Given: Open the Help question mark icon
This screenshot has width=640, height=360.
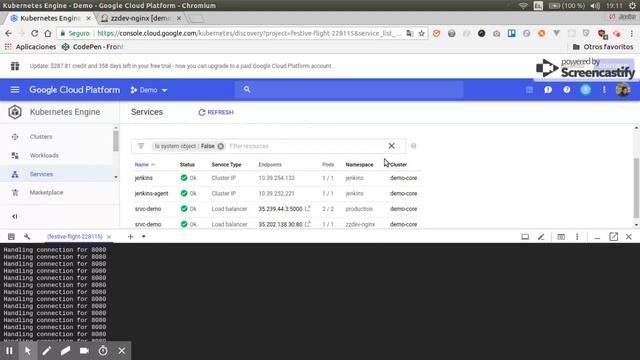Looking at the screenshot, I should pos(567,90).
